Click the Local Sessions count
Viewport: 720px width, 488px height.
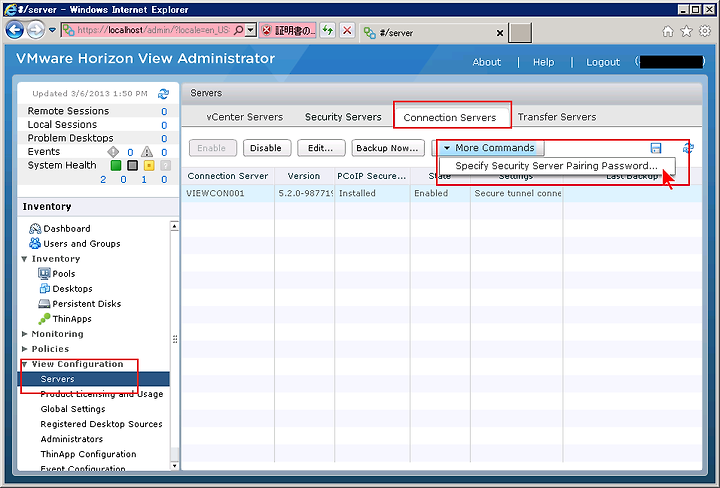tap(164, 125)
